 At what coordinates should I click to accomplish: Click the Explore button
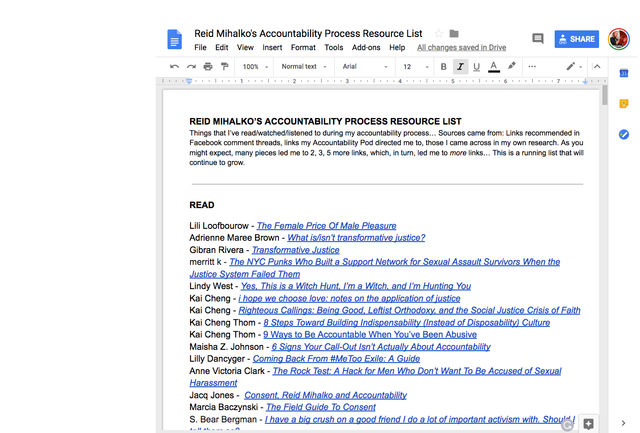click(x=588, y=424)
